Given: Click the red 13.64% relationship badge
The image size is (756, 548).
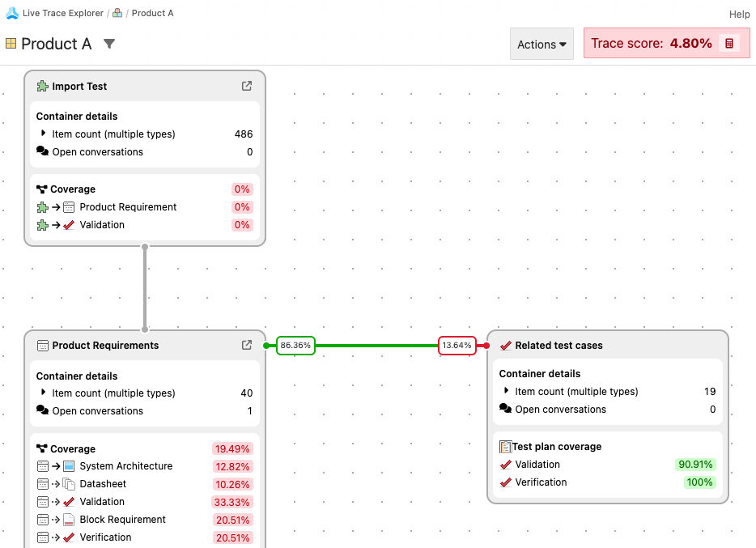Looking at the screenshot, I should (x=457, y=345).
